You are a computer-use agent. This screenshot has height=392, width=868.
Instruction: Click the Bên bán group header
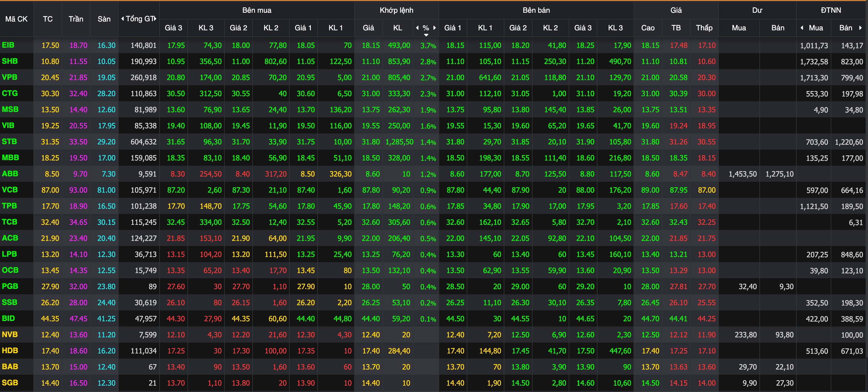(x=536, y=10)
